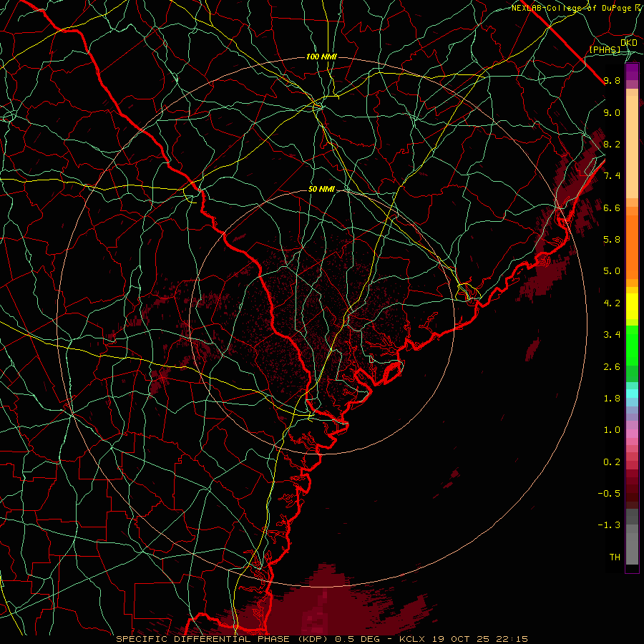The width and height of the screenshot is (644, 644).
Task: Click the 9.8 value on the color scale
Action: (x=612, y=80)
